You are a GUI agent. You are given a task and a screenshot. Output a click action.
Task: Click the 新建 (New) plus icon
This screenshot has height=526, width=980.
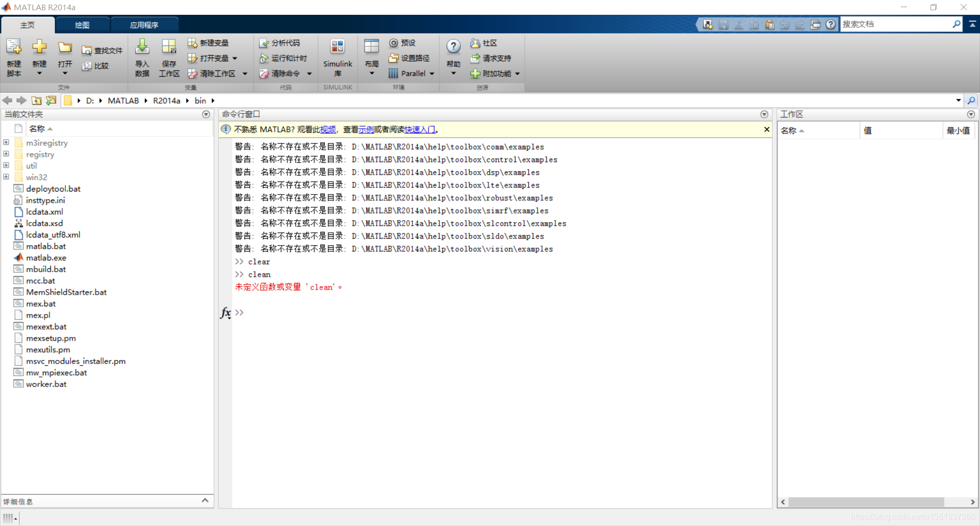[x=39, y=47]
